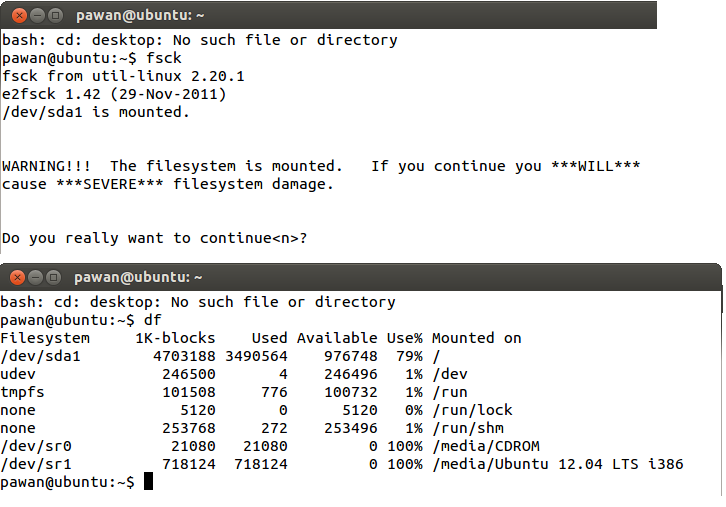Click the '1K-blocks' column header

[x=175, y=338]
